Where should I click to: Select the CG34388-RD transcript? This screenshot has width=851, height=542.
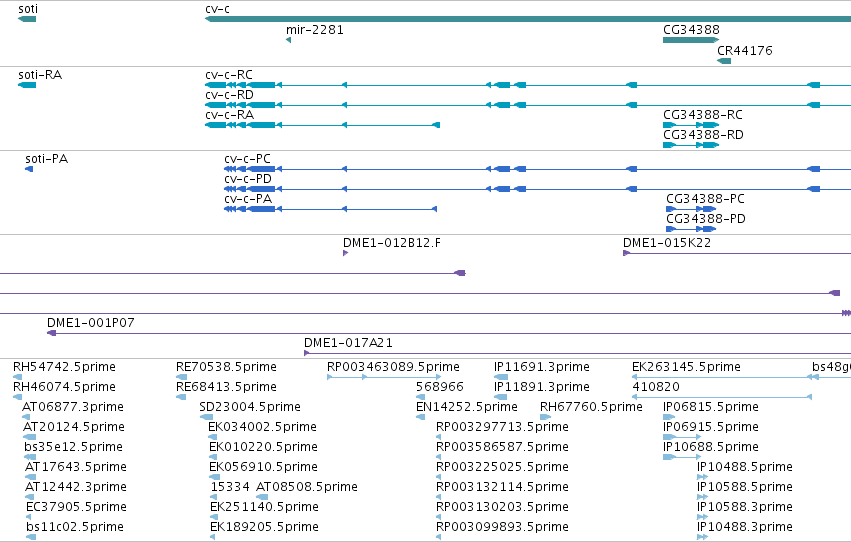click(x=691, y=145)
